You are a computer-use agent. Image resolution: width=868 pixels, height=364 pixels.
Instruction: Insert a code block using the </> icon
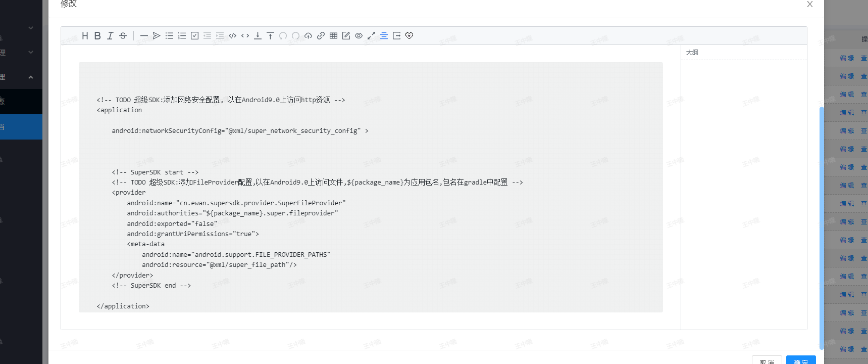coord(232,36)
